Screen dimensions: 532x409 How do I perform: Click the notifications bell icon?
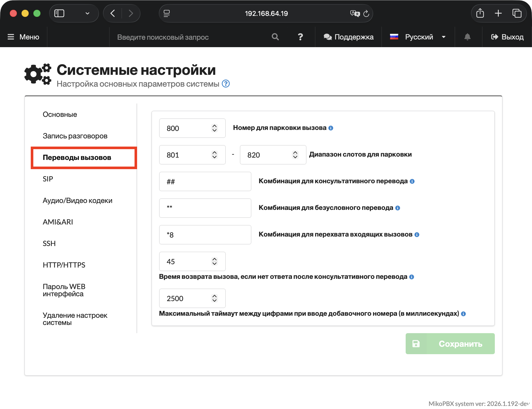pyautogui.click(x=467, y=37)
